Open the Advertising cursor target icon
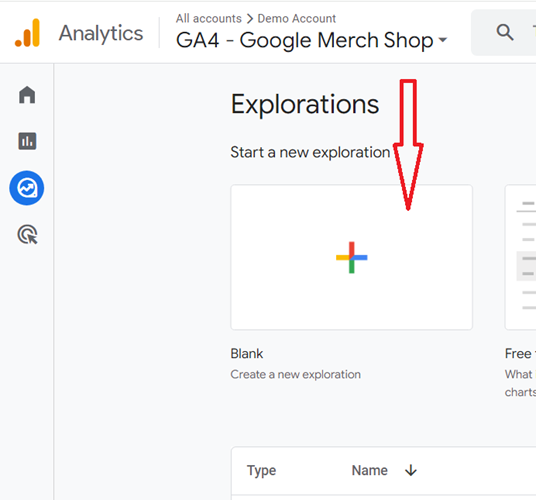The height and width of the screenshot is (500, 536). [27, 234]
